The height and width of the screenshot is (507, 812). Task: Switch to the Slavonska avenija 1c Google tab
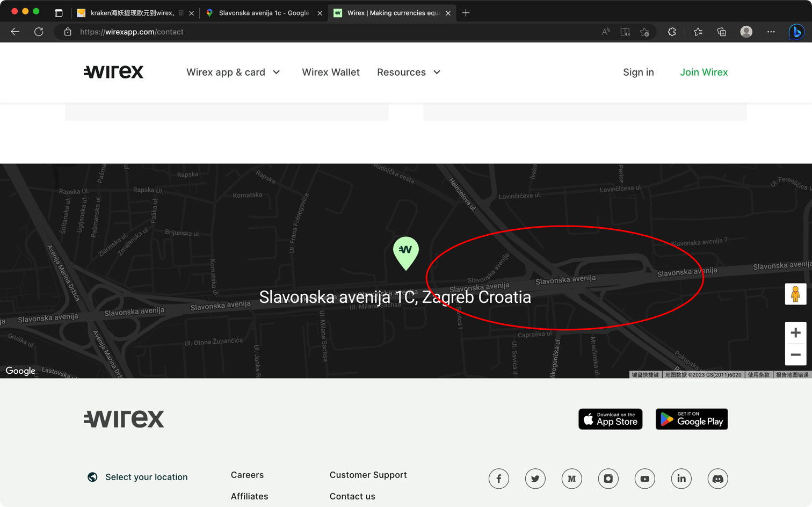264,13
